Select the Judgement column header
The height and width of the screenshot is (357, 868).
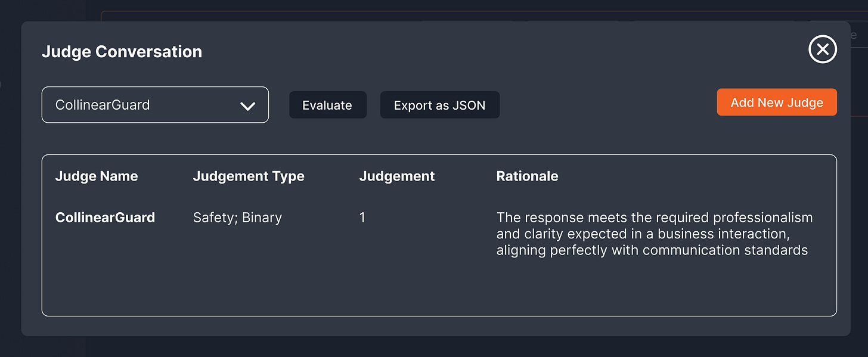click(x=397, y=176)
